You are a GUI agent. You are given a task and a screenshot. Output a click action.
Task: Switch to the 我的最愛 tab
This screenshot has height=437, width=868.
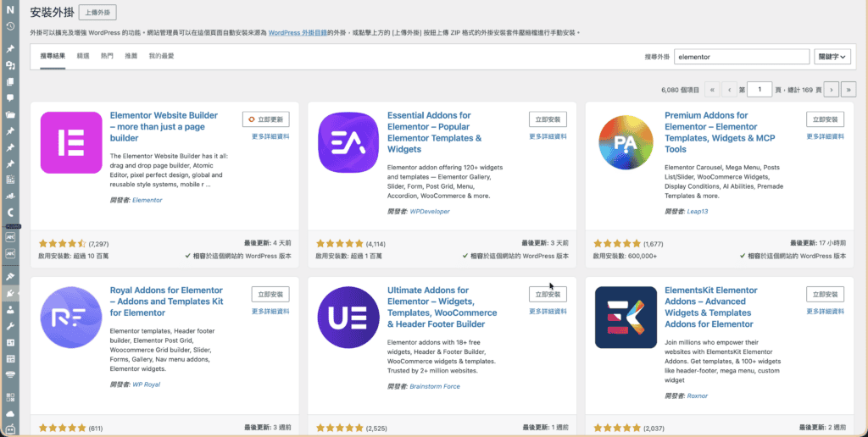coord(162,56)
